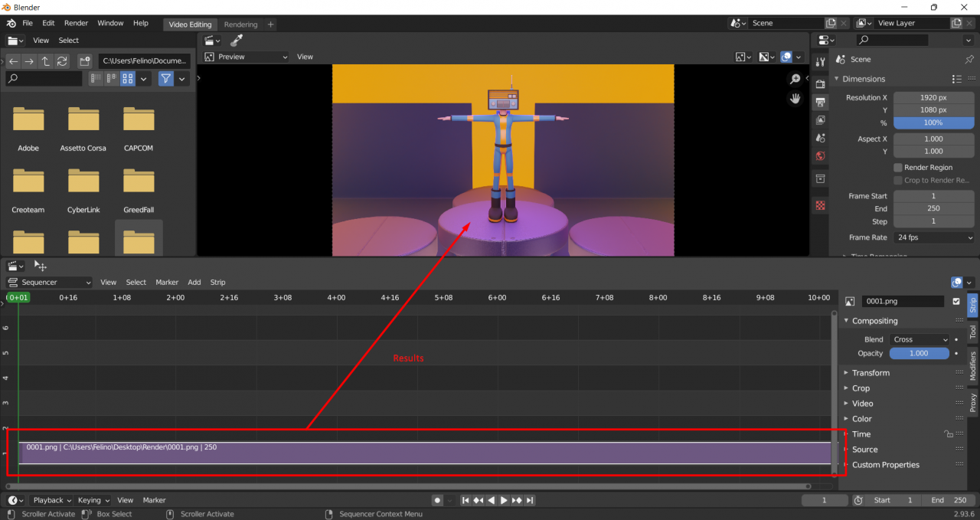Open the World properties tab icon
Image resolution: width=980 pixels, height=520 pixels.
click(820, 156)
